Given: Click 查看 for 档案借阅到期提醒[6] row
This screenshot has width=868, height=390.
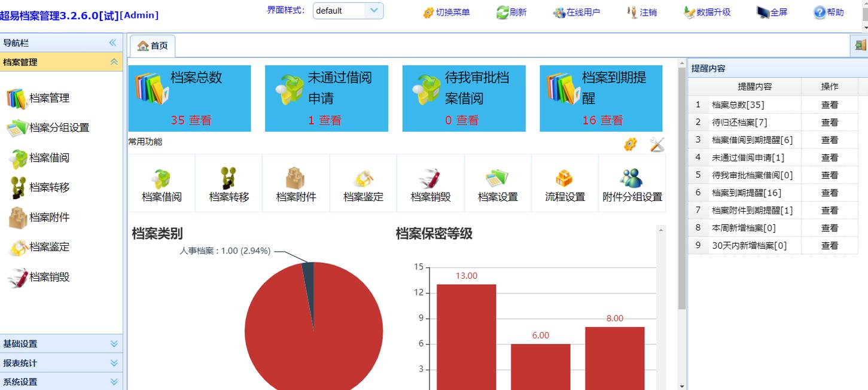Looking at the screenshot, I should click(830, 140).
